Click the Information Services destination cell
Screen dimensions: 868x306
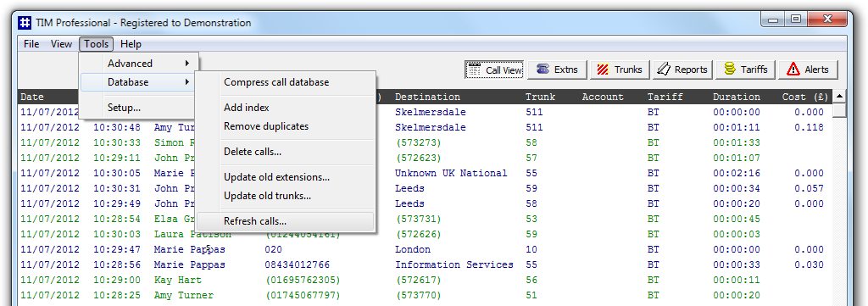[x=454, y=264]
